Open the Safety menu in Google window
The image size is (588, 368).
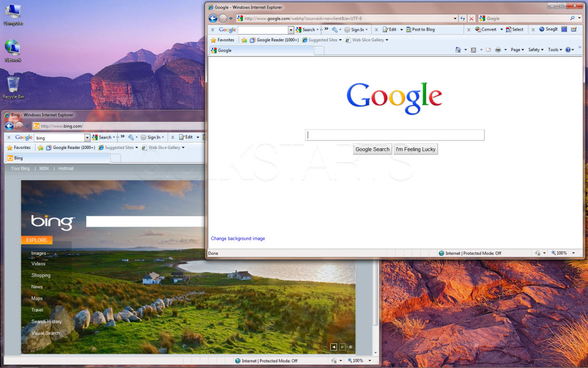point(536,49)
